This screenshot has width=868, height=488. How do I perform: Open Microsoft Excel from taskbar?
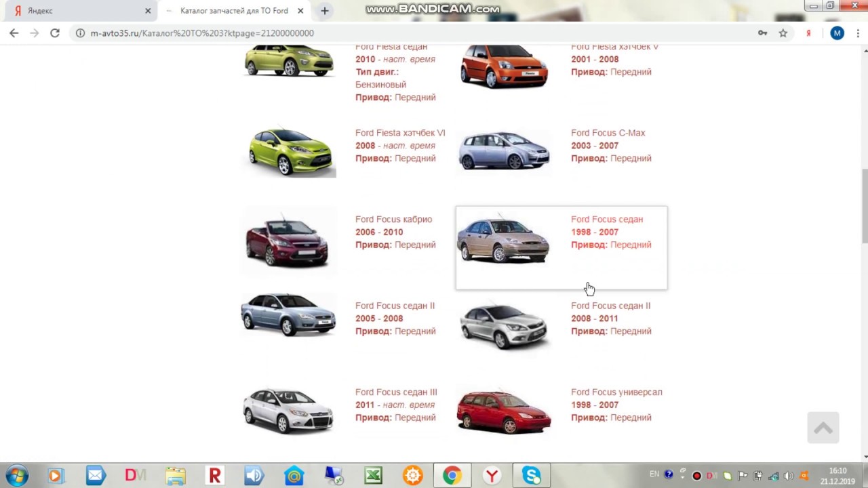tap(374, 476)
